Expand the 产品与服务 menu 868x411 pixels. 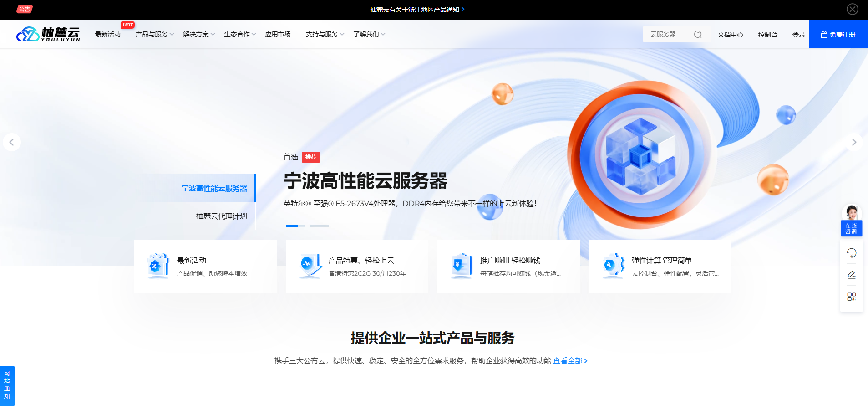pyautogui.click(x=155, y=34)
